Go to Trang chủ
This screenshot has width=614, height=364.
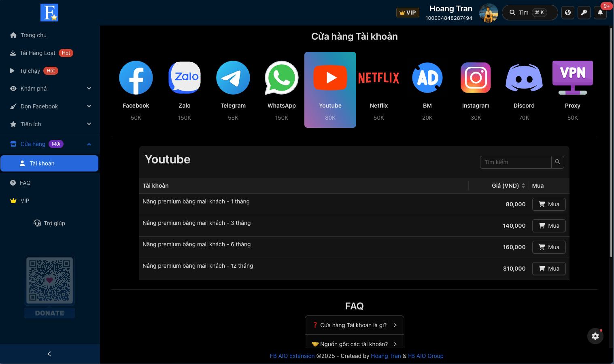50,35
